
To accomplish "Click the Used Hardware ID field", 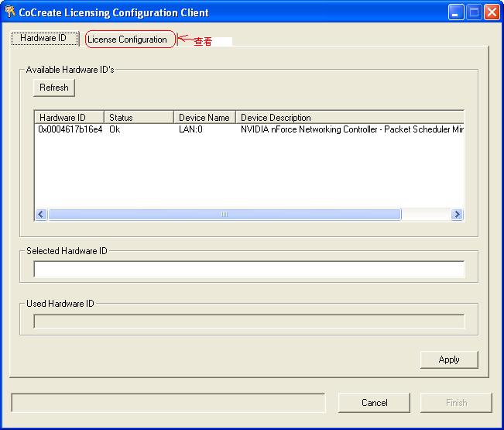I will pos(249,322).
